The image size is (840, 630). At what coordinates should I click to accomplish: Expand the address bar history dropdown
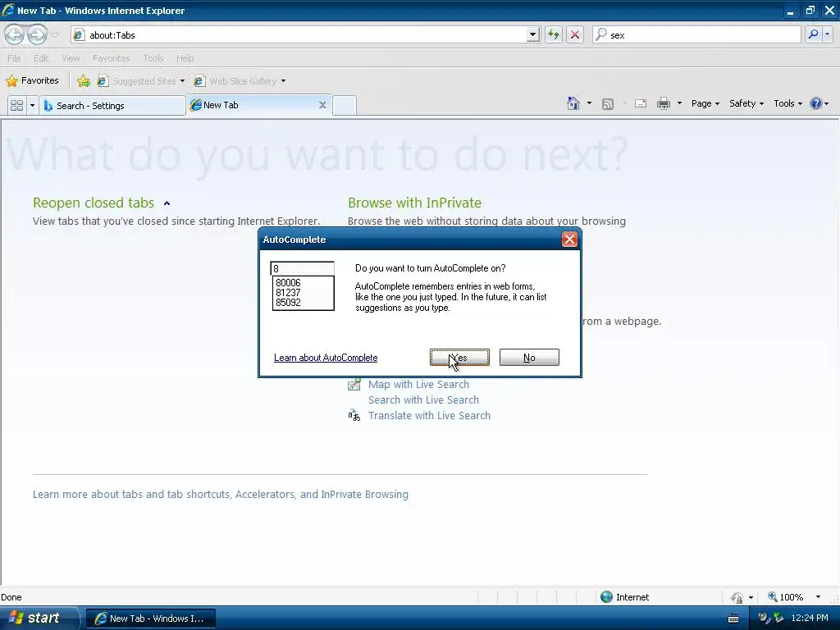coord(532,34)
